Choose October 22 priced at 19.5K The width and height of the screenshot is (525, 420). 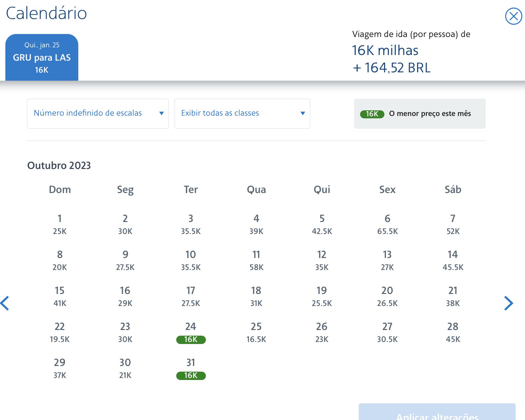(60, 333)
